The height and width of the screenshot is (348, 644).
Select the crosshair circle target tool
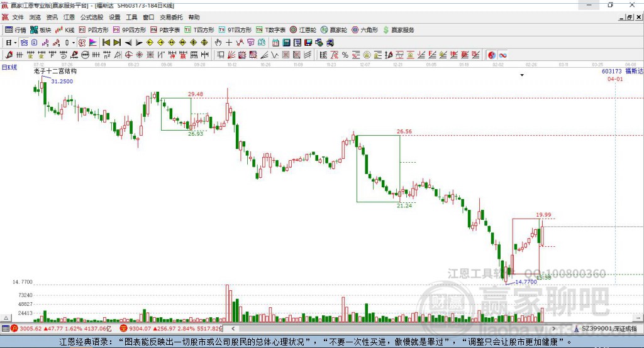(x=128, y=55)
